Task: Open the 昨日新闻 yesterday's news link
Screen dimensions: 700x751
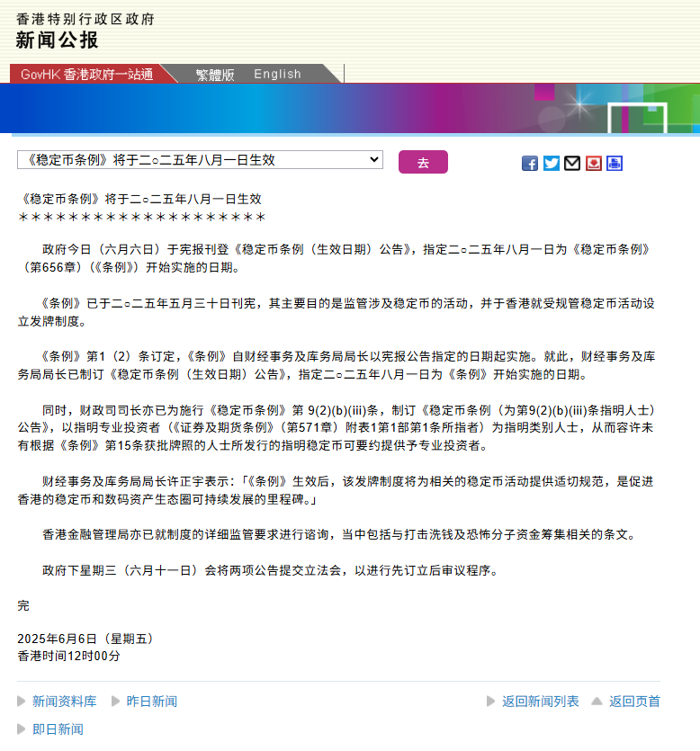Action: [152, 702]
